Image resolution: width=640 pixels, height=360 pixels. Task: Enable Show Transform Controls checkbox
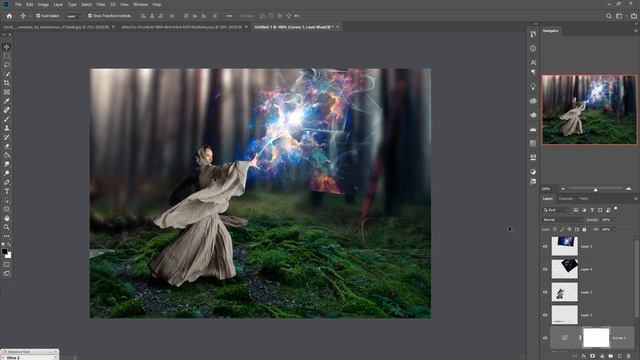(90, 16)
